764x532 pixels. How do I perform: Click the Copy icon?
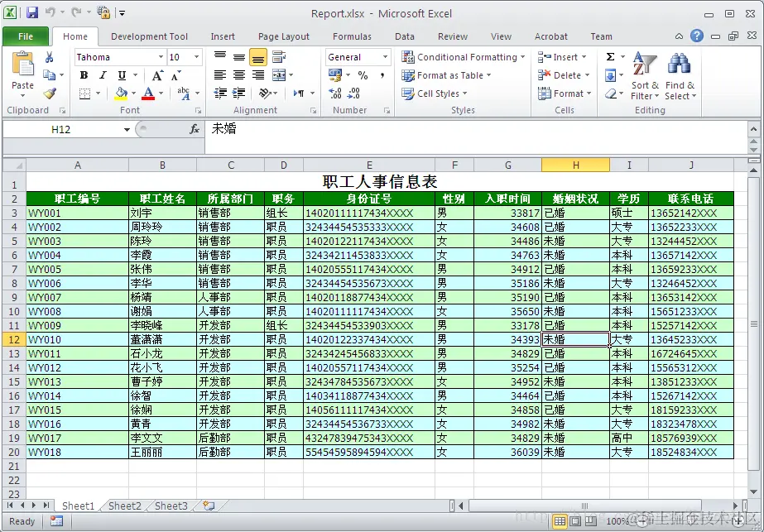pyautogui.click(x=49, y=75)
